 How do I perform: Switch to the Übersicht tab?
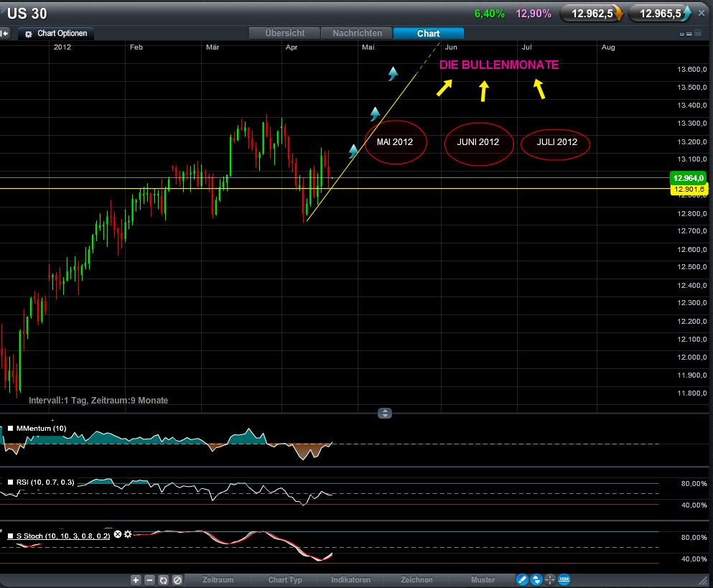pyautogui.click(x=284, y=33)
